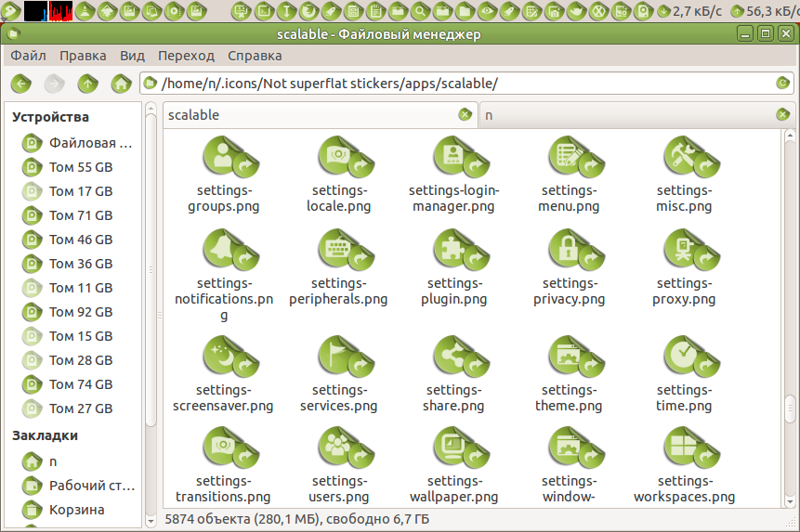Image resolution: width=800 pixels, height=532 pixels.
Task: Open the Справка menu
Action: pyautogui.click(x=255, y=56)
